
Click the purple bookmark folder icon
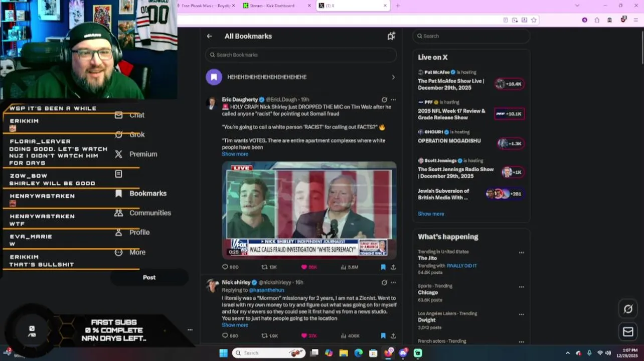pyautogui.click(x=214, y=77)
